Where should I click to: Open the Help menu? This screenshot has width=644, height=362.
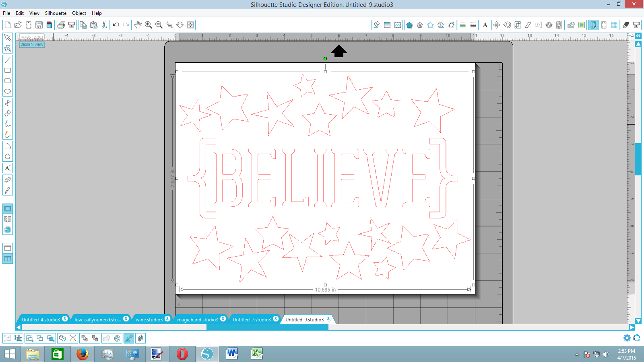[x=97, y=13]
